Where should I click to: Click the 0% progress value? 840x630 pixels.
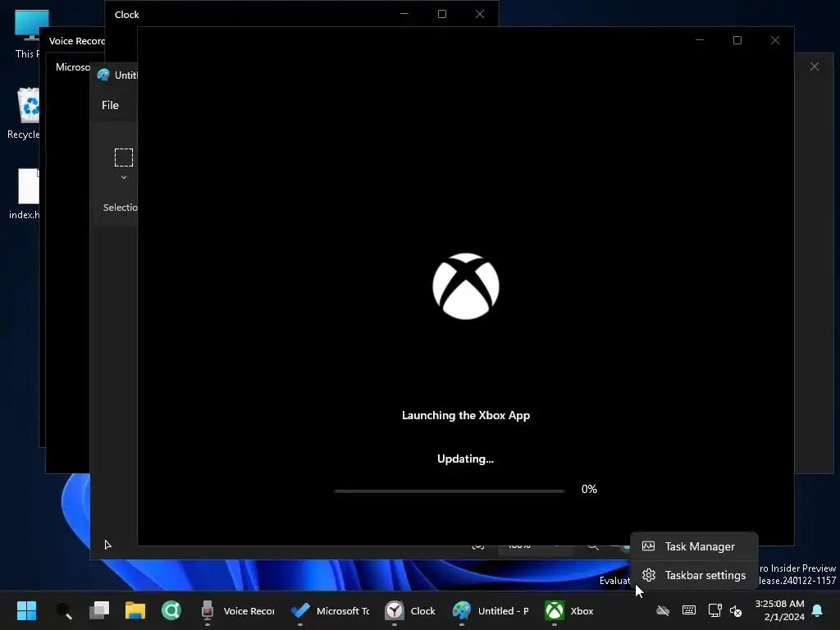pyautogui.click(x=589, y=489)
